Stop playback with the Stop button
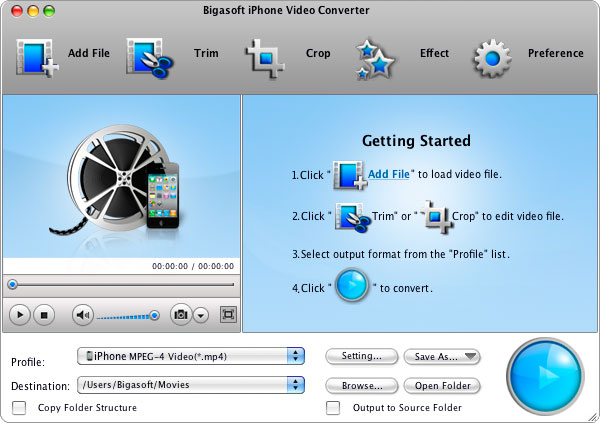 [44, 315]
